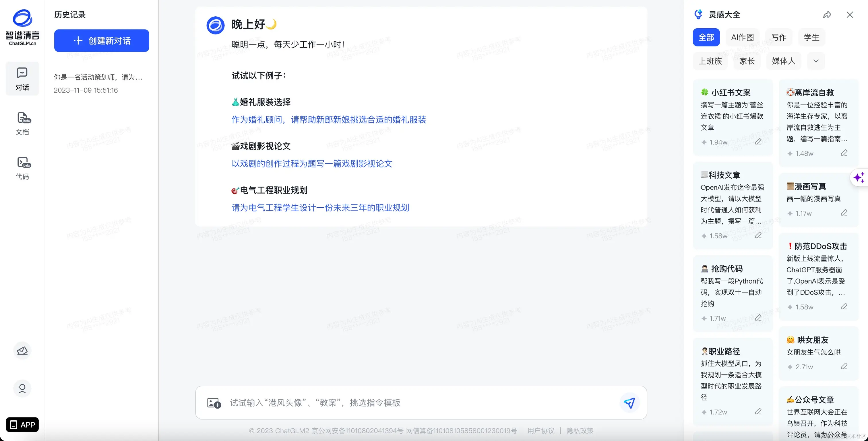Click the share arrow icon in 灵感大全 panel

coord(827,15)
